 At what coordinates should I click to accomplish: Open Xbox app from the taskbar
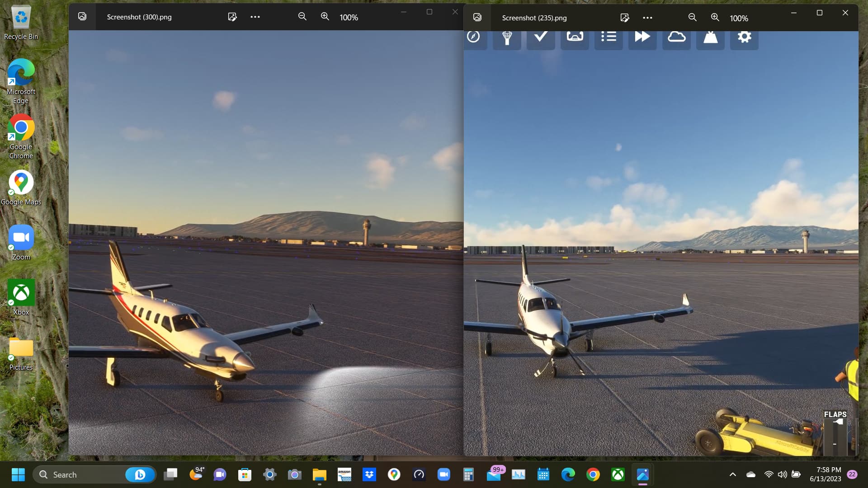point(618,474)
